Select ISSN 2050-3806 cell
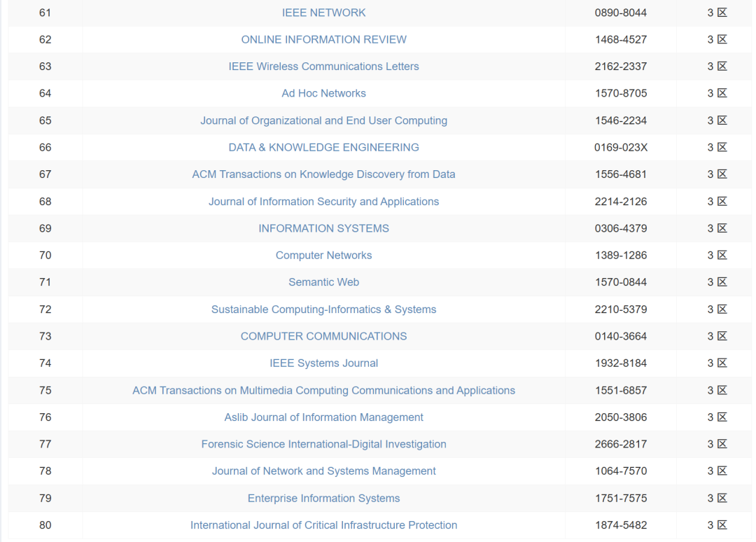Screen dimensions: 756x542 tap(620, 417)
